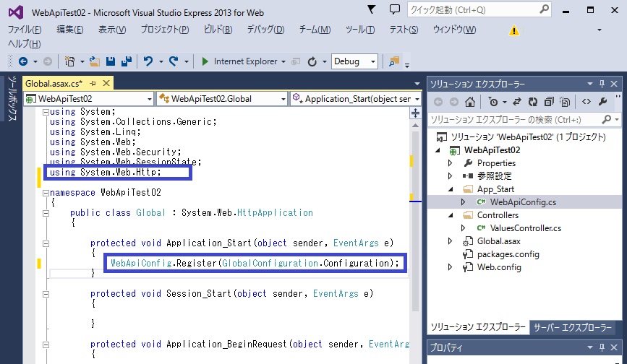Toggle auto-hide pin on the Properties panel

click(602, 347)
